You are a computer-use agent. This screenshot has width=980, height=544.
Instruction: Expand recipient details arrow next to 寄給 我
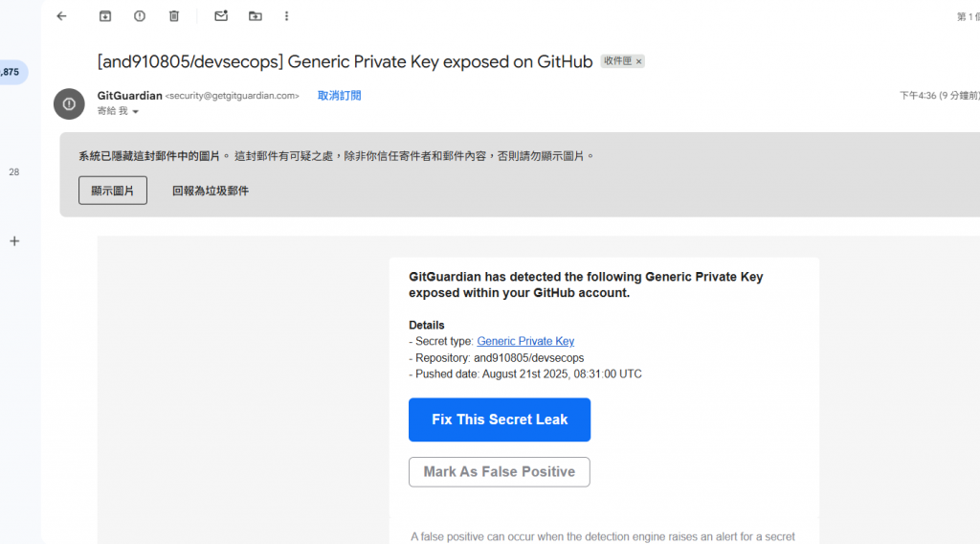135,112
